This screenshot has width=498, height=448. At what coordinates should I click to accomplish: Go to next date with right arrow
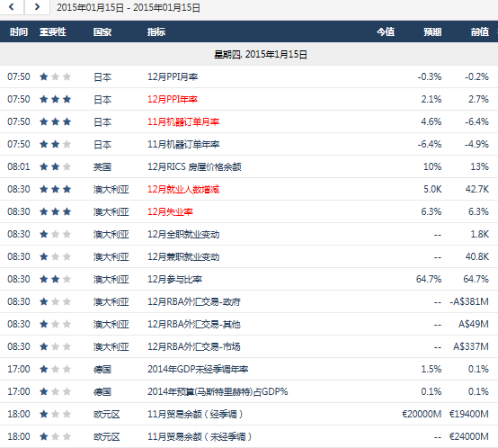point(37,7)
